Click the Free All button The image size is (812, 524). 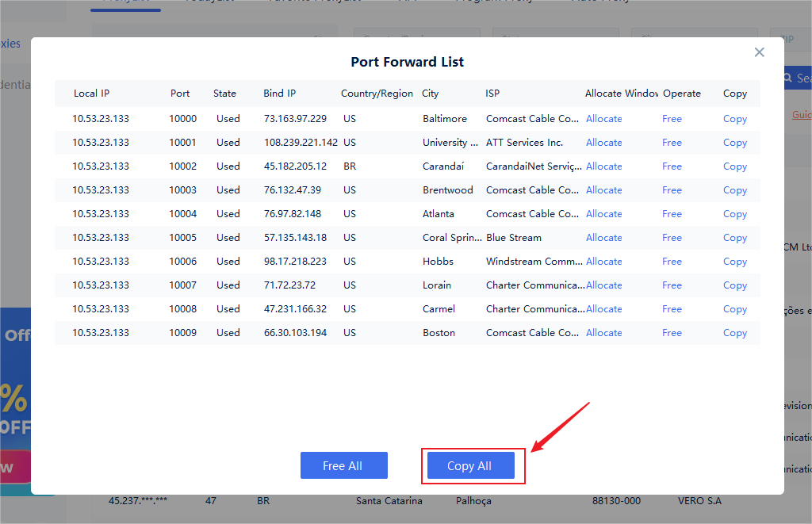[343, 466]
